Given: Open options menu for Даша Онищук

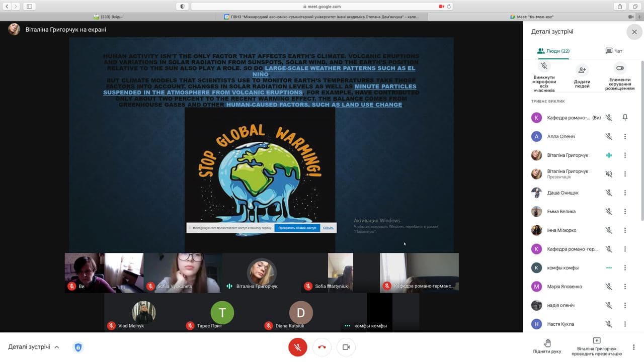Looking at the screenshot, I should [x=625, y=193].
